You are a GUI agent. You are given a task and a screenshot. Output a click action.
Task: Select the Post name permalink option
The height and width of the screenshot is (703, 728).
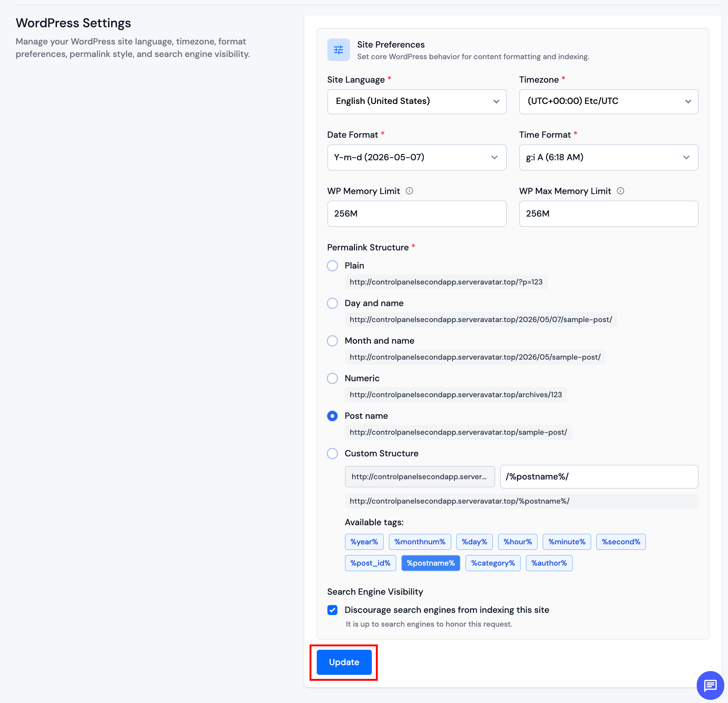pos(332,416)
